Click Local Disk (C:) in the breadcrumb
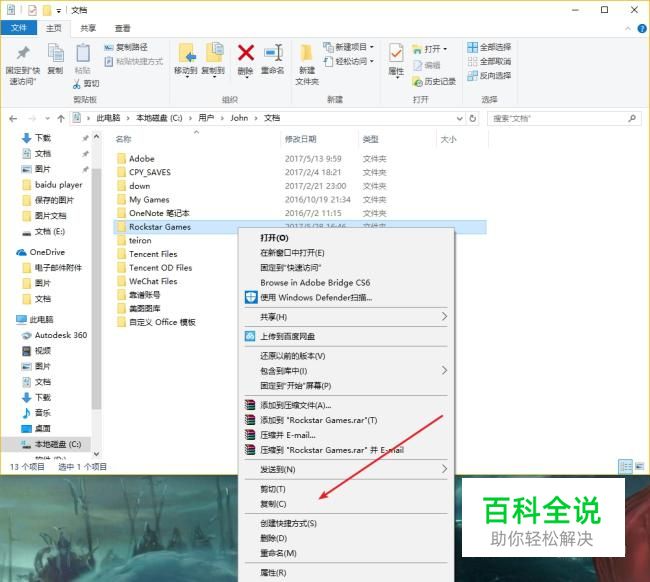This screenshot has width=650, height=582. [x=159, y=118]
